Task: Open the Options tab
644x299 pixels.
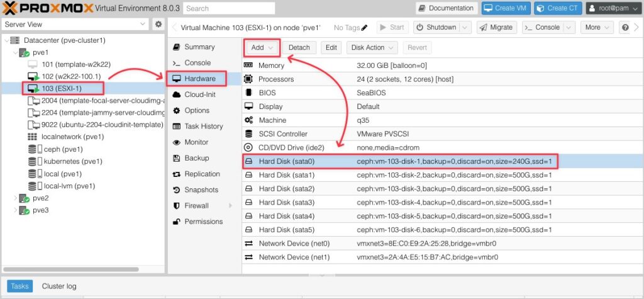Action: click(204, 111)
